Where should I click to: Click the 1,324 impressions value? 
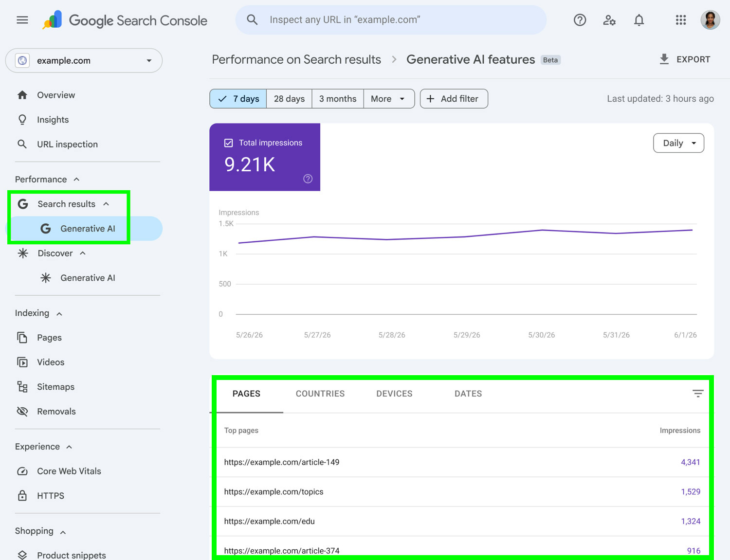coord(691,522)
